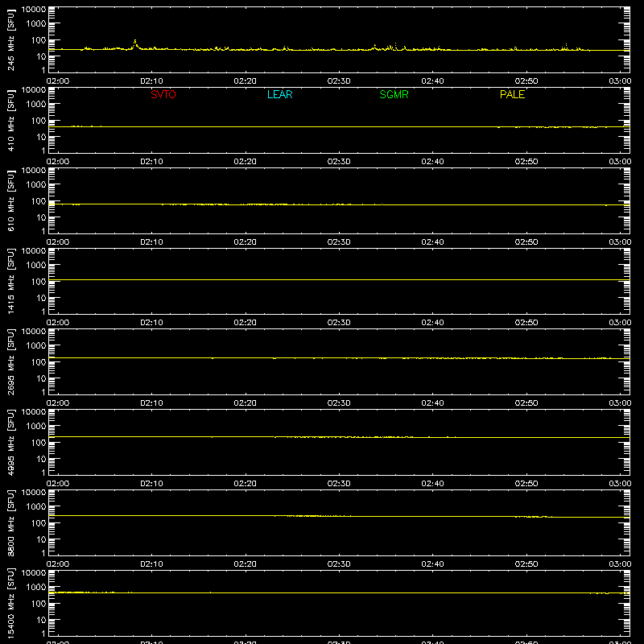644x644 pixels.
Task: Select the '1415 MHz [SFU]' axis title
Action: tap(10, 281)
